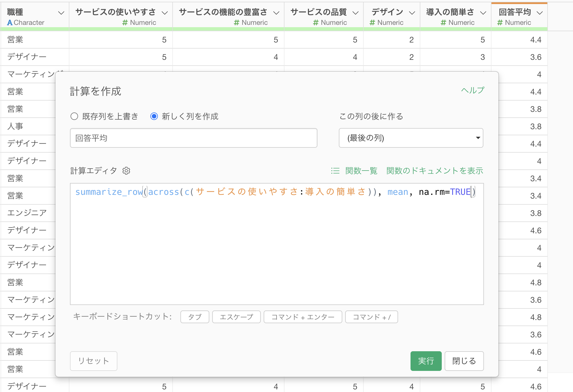Open サービスの機能の豊富さ column menu chevron
Viewport: 573px width, 392px height.
276,13
